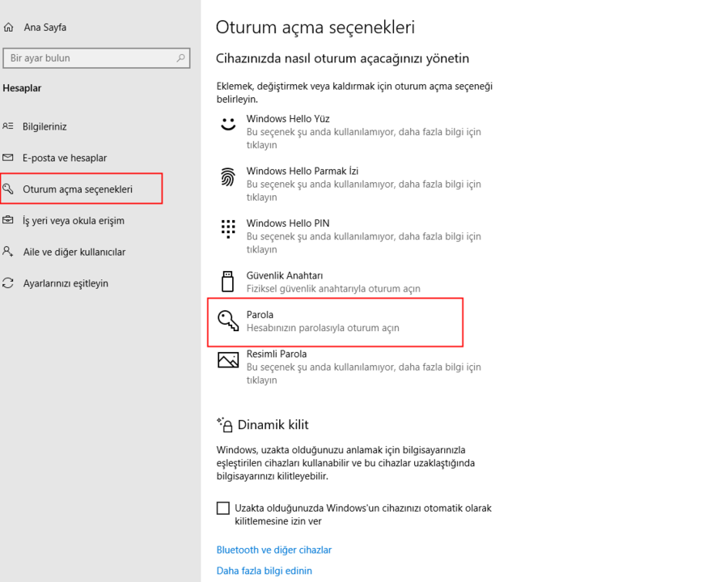Click the Güvenlik Anahtarı USB key icon
The image size is (728, 582).
pyautogui.click(x=228, y=281)
